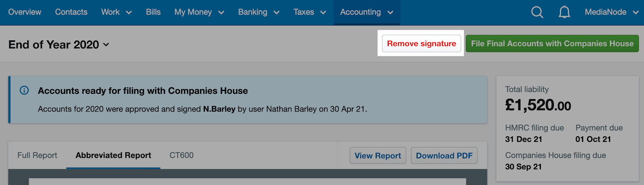Navigate to Bills
This screenshot has width=644, height=185.
153,12
